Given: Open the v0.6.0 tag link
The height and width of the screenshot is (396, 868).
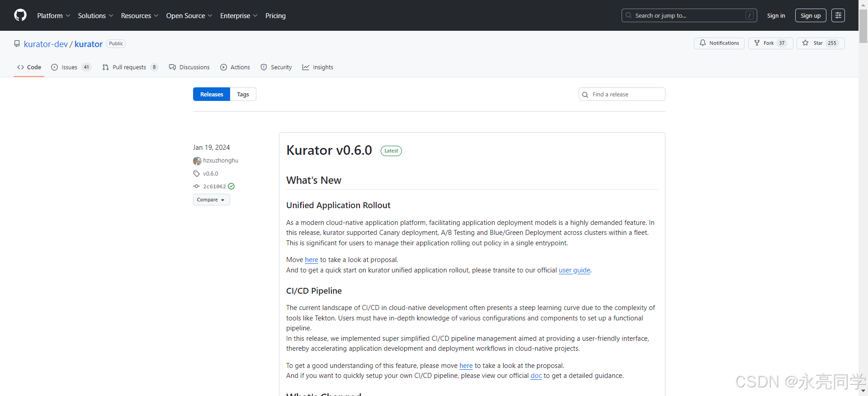Looking at the screenshot, I should 211,173.
